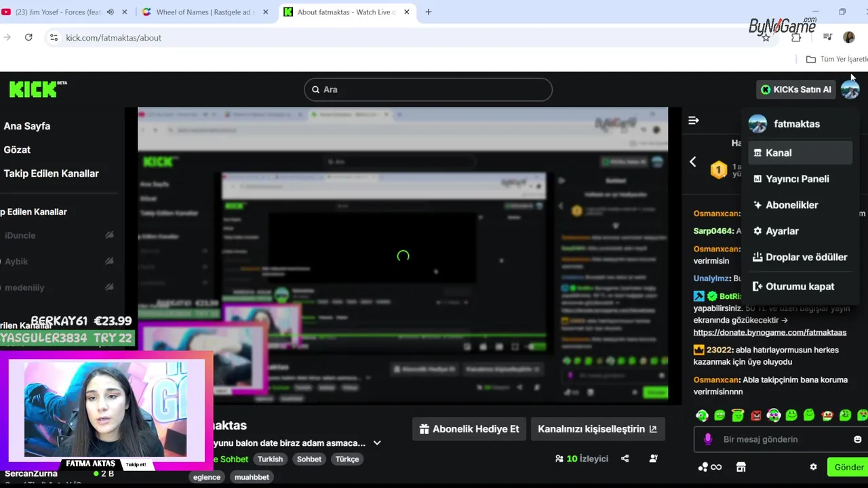868x488 pixels.
Task: Click the purple microphone icon in the chat input
Action: [707, 439]
